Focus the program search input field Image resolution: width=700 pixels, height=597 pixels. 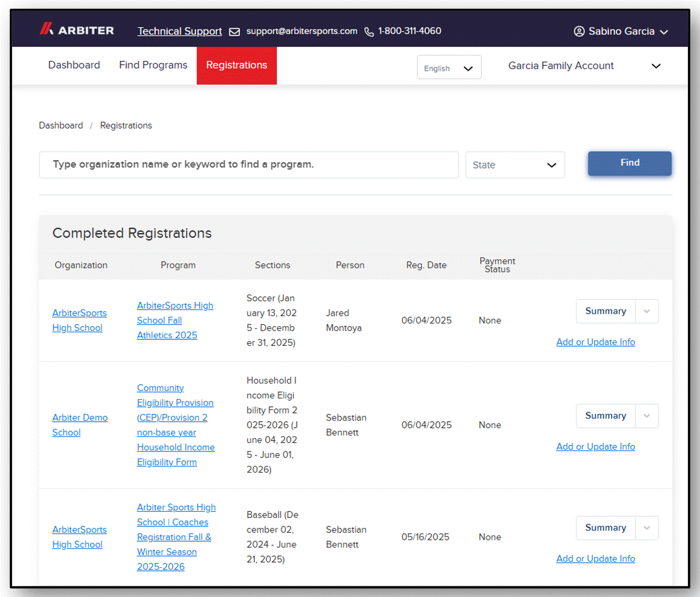tap(249, 165)
